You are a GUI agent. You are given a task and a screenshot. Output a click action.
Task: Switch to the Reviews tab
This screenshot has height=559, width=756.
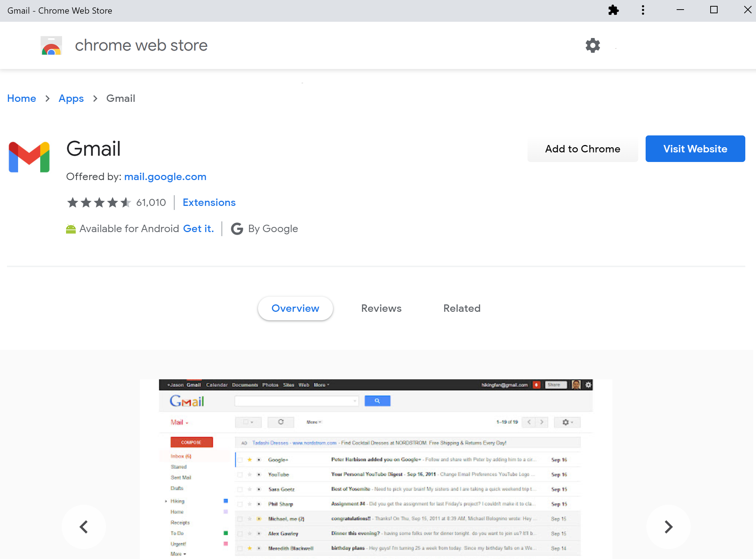[x=381, y=308]
